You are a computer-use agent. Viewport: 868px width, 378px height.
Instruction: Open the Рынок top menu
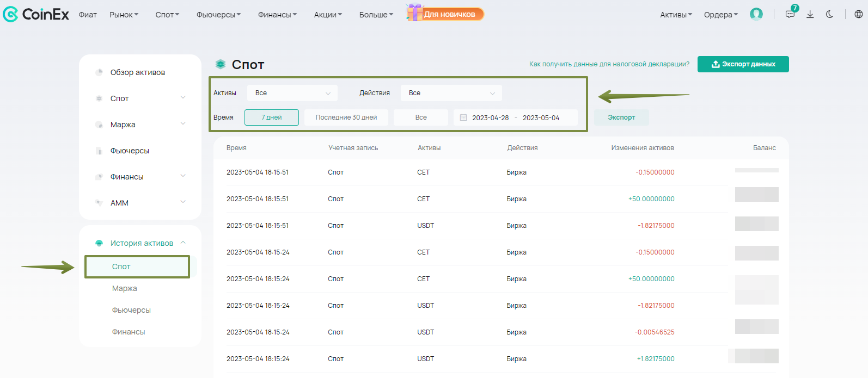[124, 15]
